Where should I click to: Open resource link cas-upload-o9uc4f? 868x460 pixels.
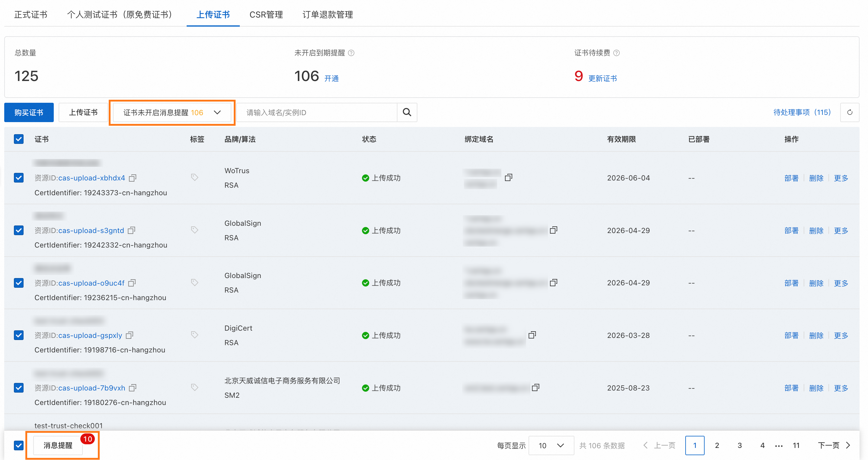tap(91, 283)
